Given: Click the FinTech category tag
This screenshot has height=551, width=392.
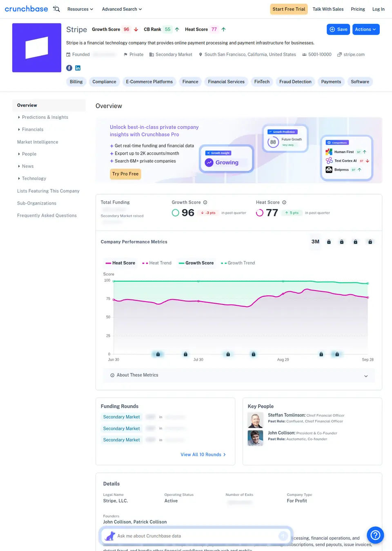Looking at the screenshot, I should [x=262, y=82].
